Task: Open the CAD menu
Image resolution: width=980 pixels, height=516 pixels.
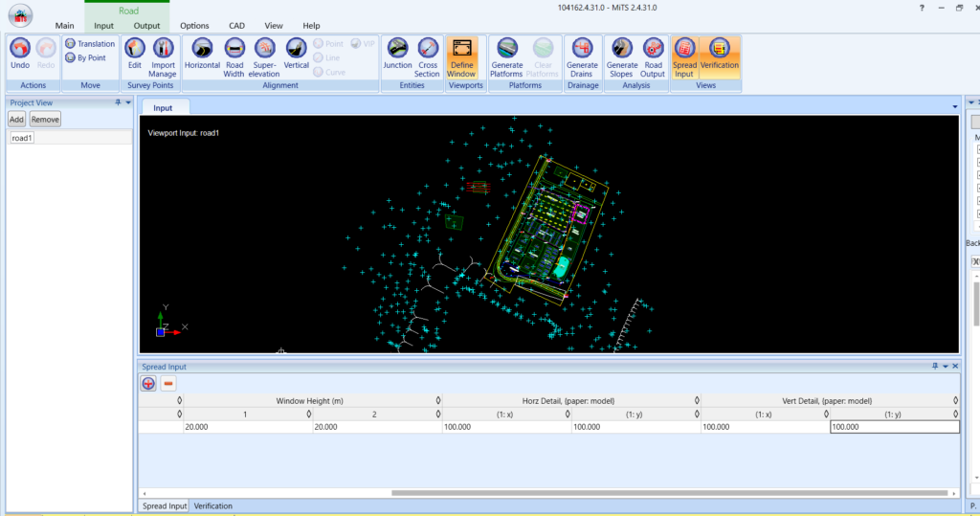Action: click(x=237, y=26)
